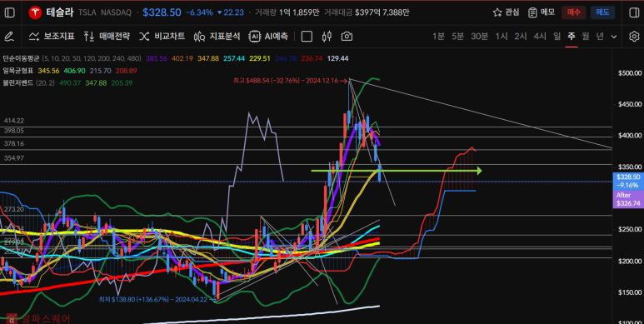The height and width of the screenshot is (324, 644).
Task: Expand the timeframe dropdown chevron
Action: tap(614, 37)
